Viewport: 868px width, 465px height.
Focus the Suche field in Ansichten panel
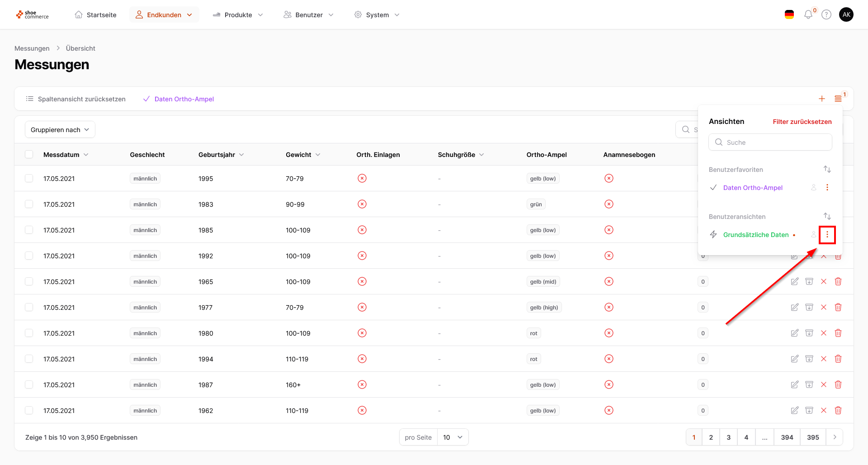tap(770, 142)
